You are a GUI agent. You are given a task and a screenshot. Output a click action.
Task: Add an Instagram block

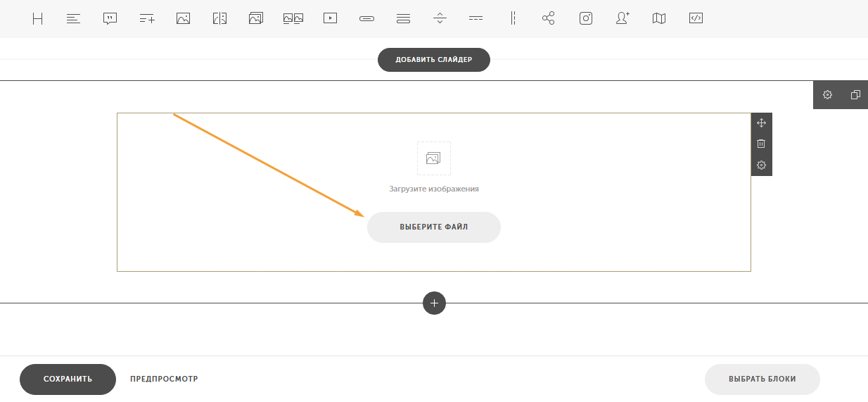click(x=586, y=19)
